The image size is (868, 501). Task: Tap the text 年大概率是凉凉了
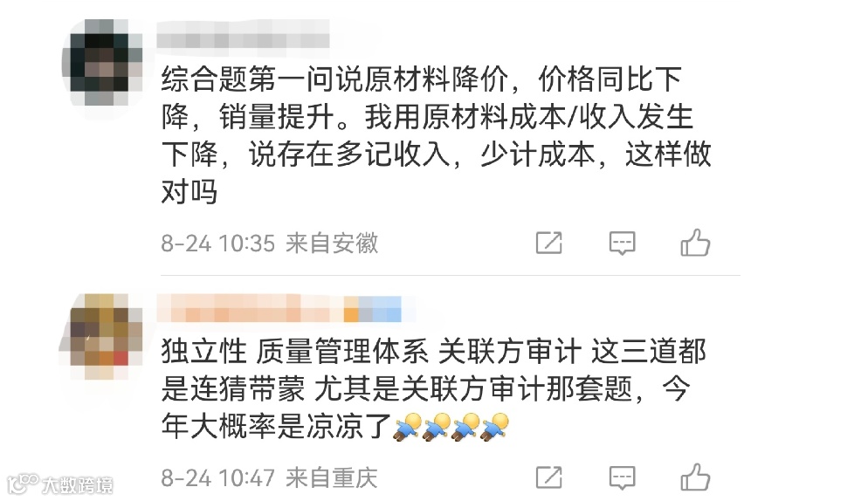click(276, 427)
